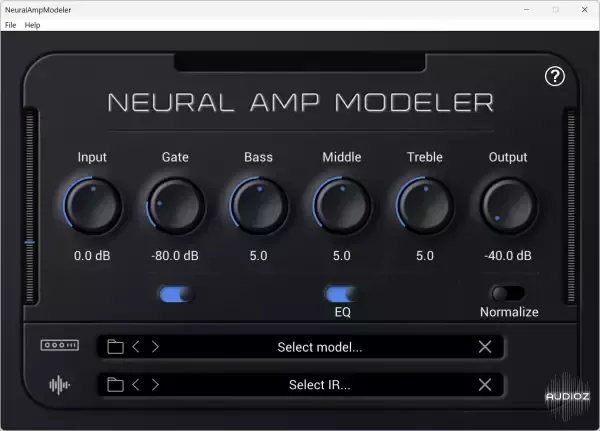Click the Output value '-40.0 dB'
Viewport: 600px width, 431px height.
508,256
